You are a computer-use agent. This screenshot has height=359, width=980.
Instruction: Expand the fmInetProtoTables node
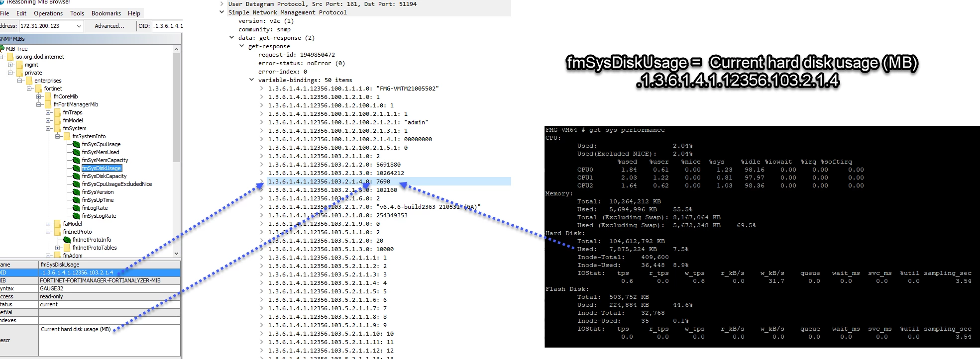[57, 248]
